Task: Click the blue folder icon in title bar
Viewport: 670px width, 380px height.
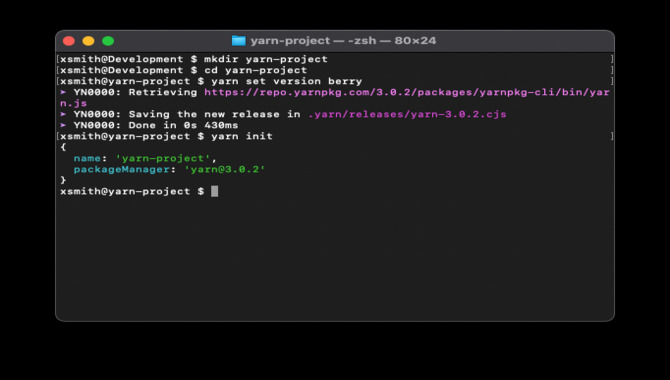Action: click(x=239, y=41)
